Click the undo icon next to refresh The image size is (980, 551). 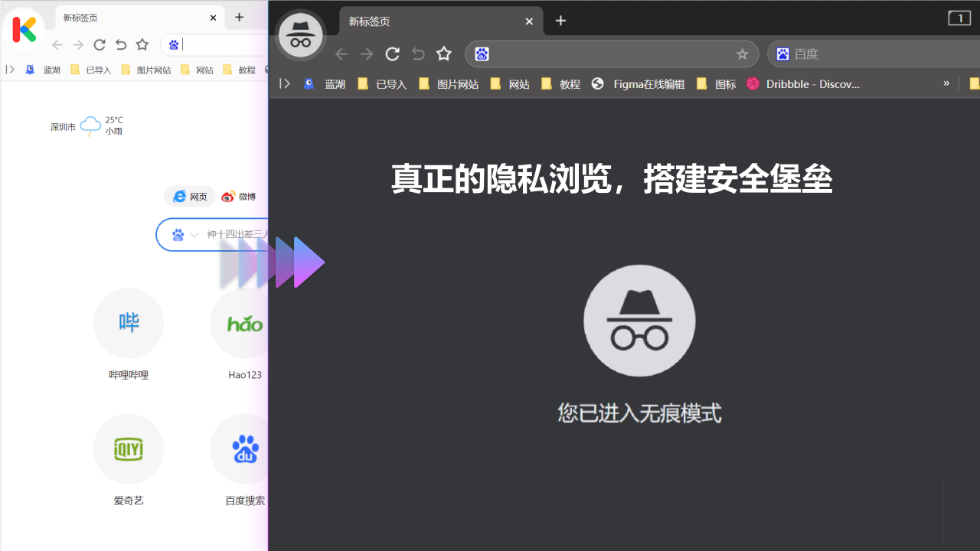click(x=418, y=54)
